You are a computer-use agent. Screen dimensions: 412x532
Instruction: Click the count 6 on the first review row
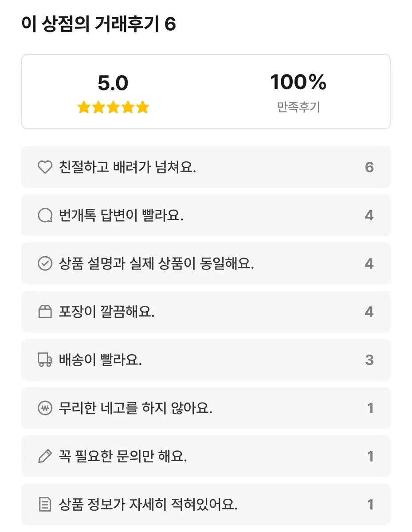[369, 167]
